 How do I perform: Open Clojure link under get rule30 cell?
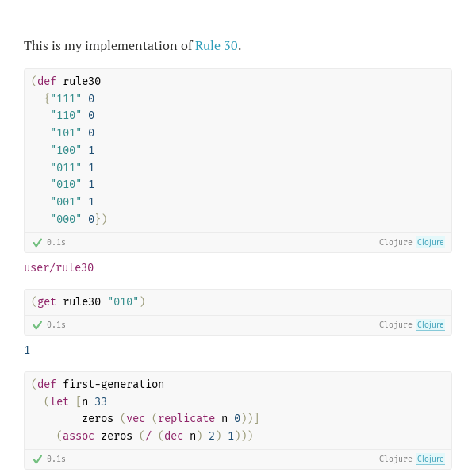click(431, 325)
